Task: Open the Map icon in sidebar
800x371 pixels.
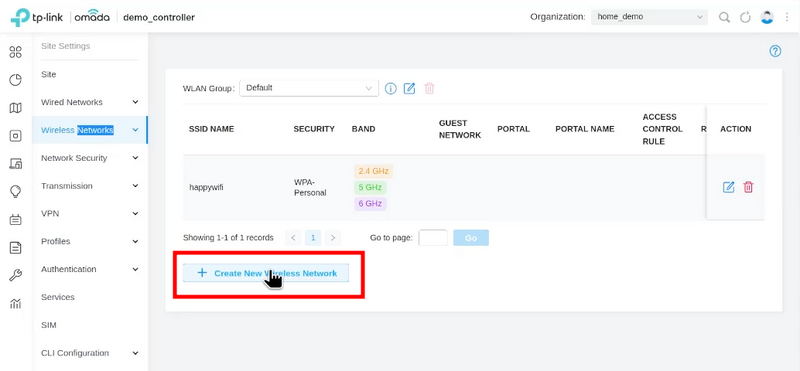Action: coord(16,108)
